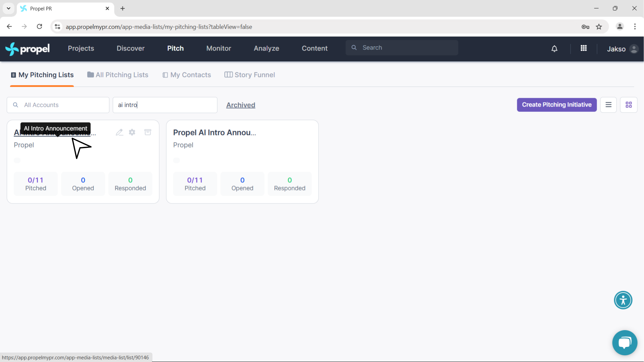Image resolution: width=644 pixels, height=362 pixels.
Task: Click Propel account under Propel AI Intro Annou...
Action: [183, 145]
